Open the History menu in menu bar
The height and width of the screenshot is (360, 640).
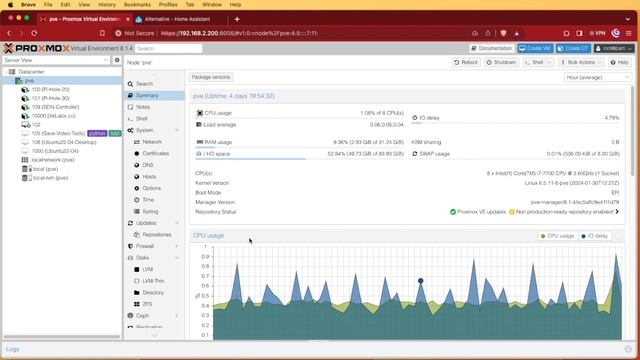[x=107, y=4]
